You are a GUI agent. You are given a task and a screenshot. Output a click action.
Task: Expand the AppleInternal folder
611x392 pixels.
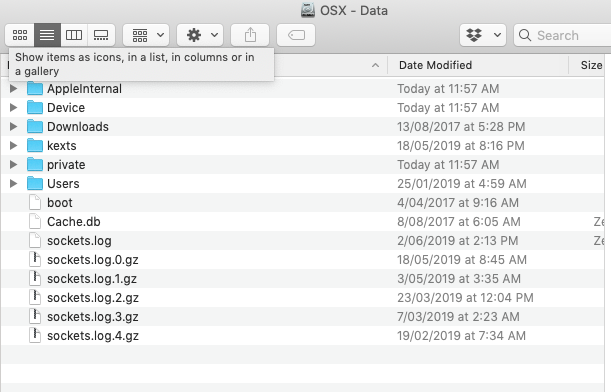click(13, 88)
